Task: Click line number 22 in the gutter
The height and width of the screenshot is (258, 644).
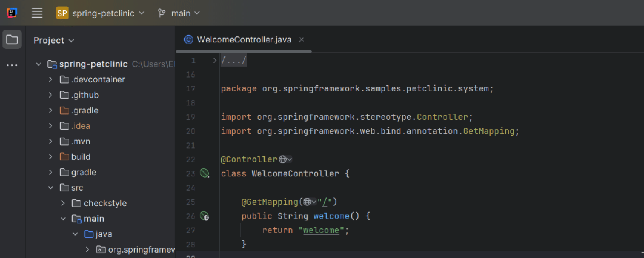Action: [191, 159]
